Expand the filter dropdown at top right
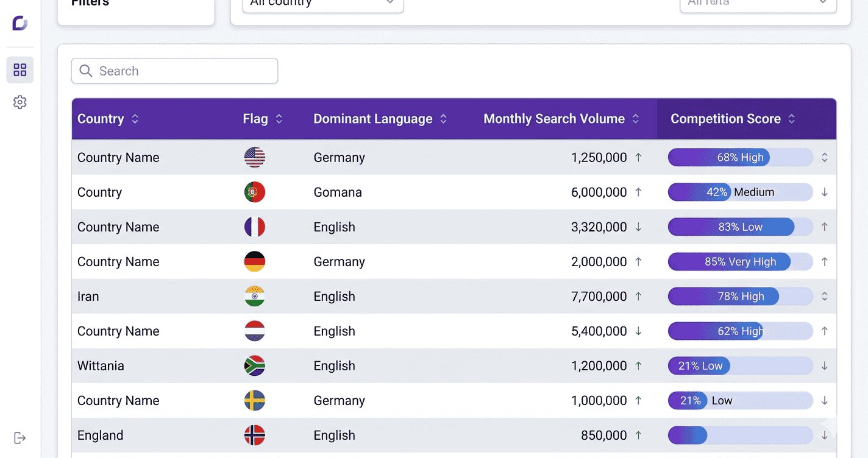This screenshot has width=868, height=458. (758, 4)
